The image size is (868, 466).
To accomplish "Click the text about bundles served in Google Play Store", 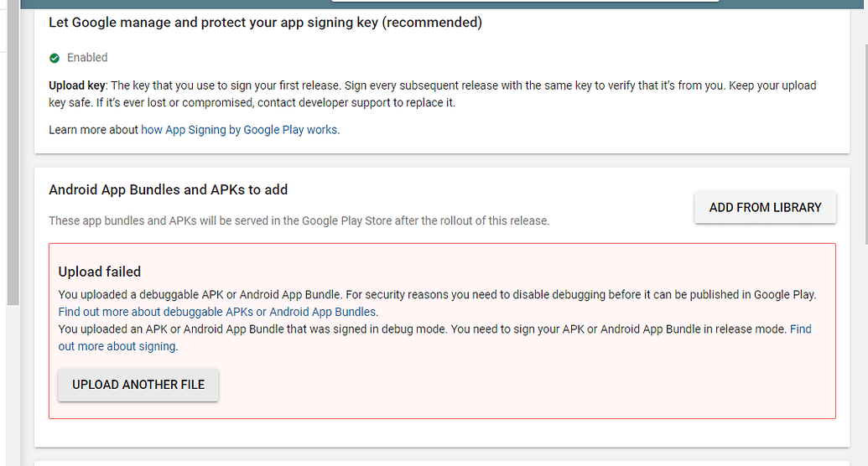I will (x=299, y=220).
